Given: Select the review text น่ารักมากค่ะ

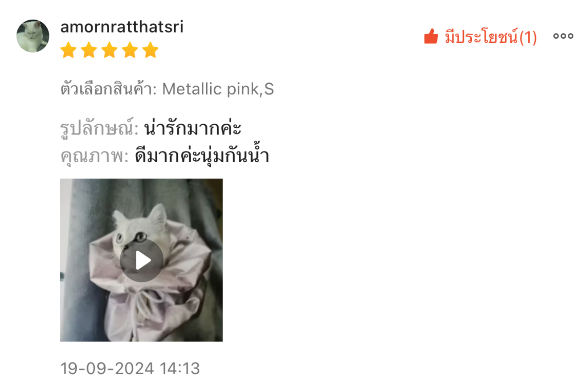Looking at the screenshot, I should 193,129.
